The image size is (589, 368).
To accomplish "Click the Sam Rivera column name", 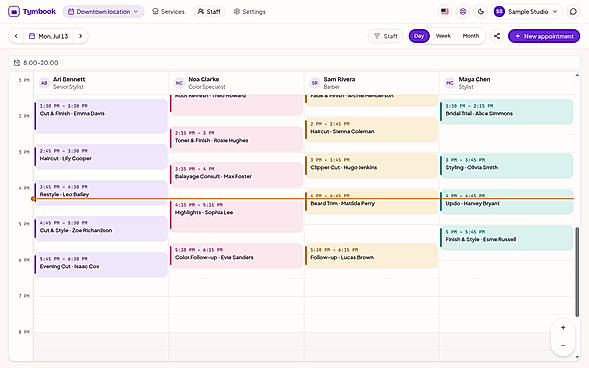I will (339, 79).
